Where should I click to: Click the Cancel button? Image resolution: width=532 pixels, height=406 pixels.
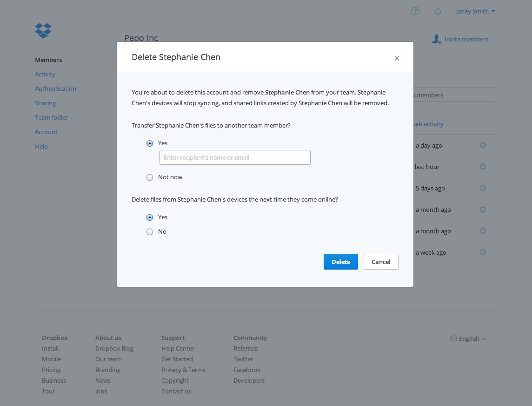click(380, 262)
